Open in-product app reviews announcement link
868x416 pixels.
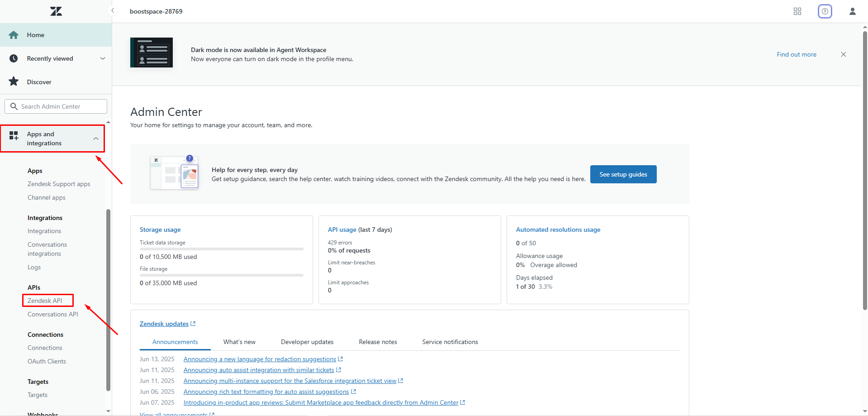321,402
